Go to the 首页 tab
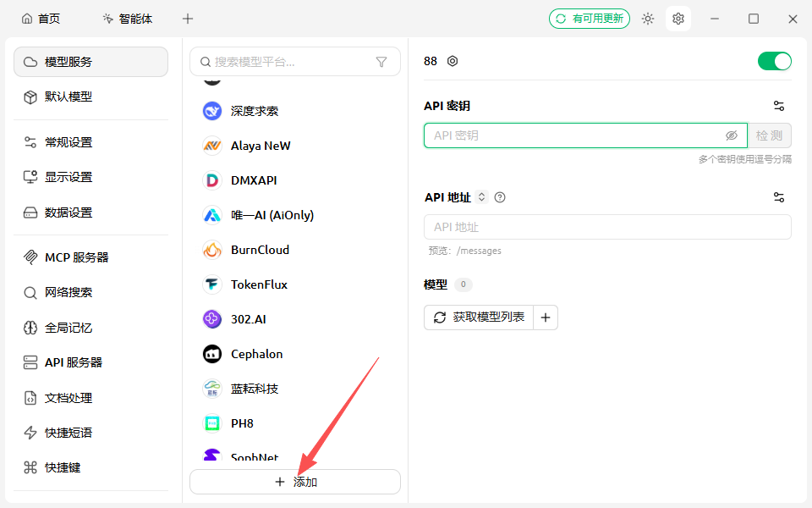The width and height of the screenshot is (812, 508). point(41,19)
